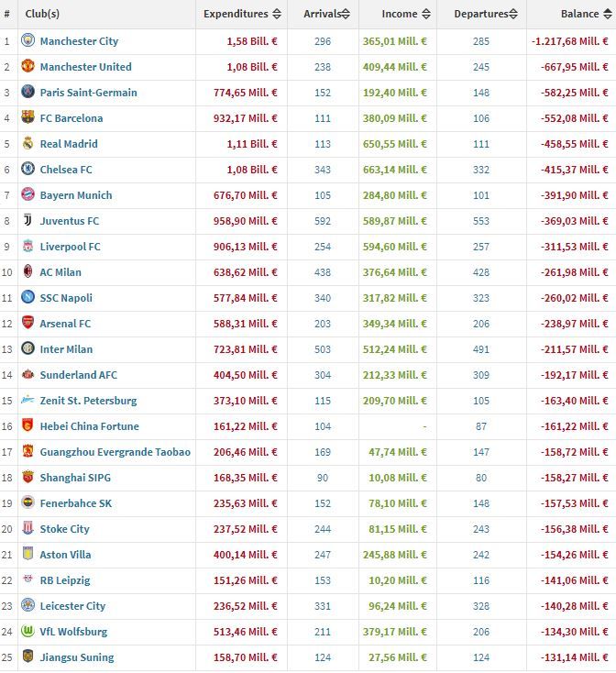The width and height of the screenshot is (616, 673).
Task: Open the Zenit St. Petersburg link
Action: pyautogui.click(x=88, y=401)
